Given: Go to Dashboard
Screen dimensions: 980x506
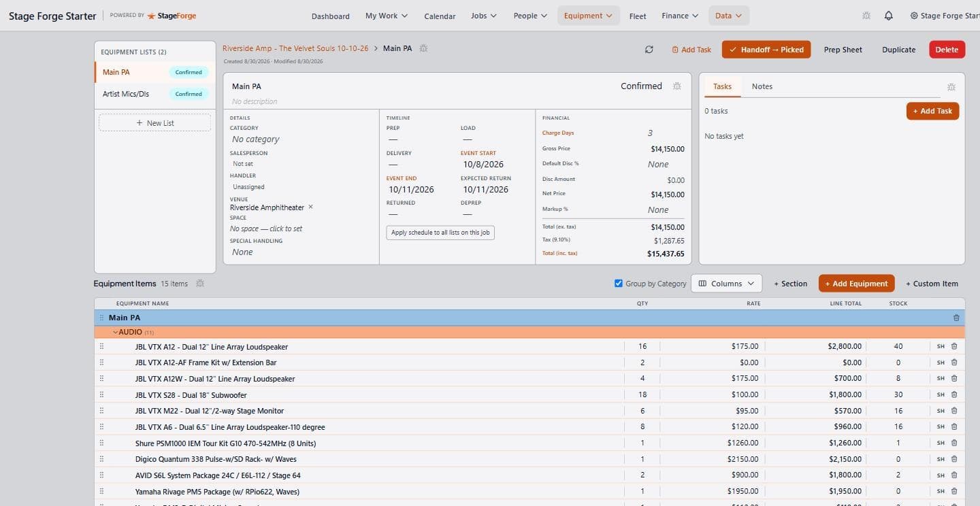Looking at the screenshot, I should click(x=331, y=16).
